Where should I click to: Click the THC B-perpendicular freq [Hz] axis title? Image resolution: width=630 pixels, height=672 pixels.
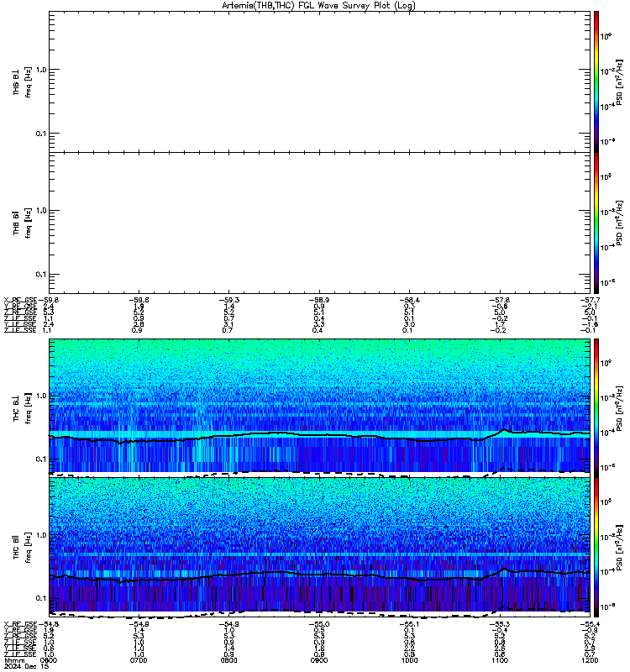click(28, 408)
